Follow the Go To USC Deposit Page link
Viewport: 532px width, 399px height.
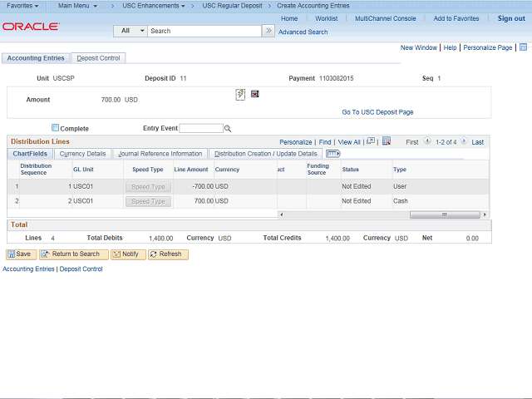(x=377, y=111)
